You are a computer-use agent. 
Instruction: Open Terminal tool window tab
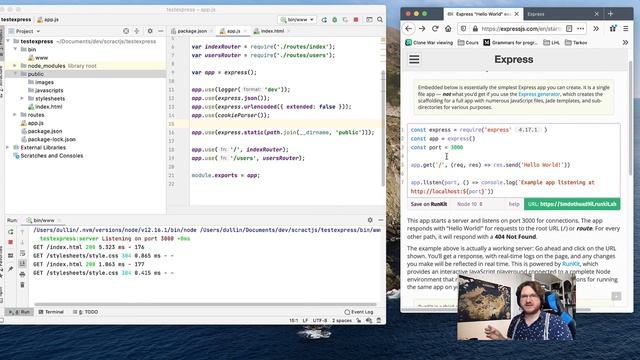pyautogui.click(x=51, y=312)
